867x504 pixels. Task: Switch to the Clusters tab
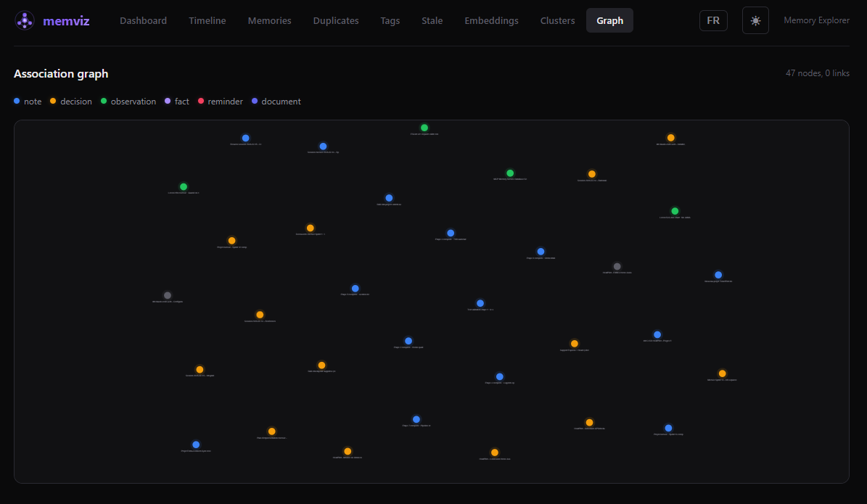[557, 20]
